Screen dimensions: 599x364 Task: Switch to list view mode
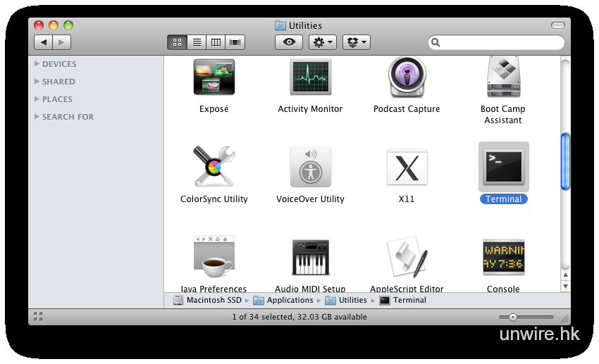click(x=197, y=42)
